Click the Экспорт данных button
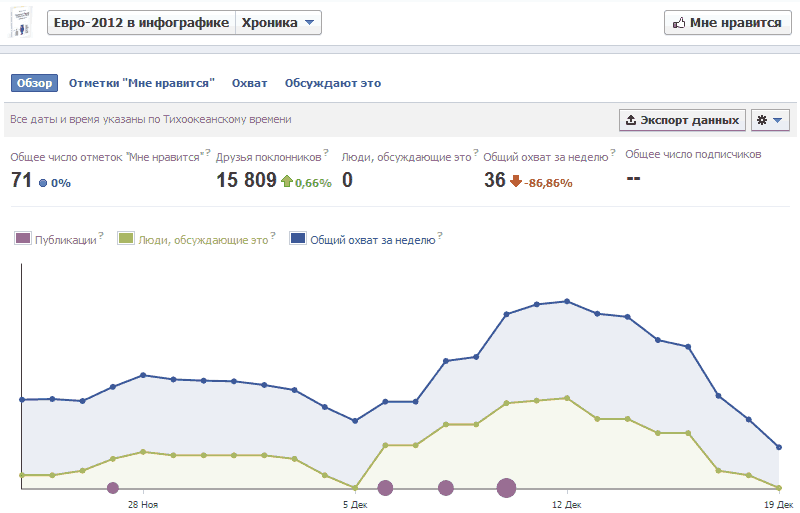 pyautogui.click(x=682, y=120)
